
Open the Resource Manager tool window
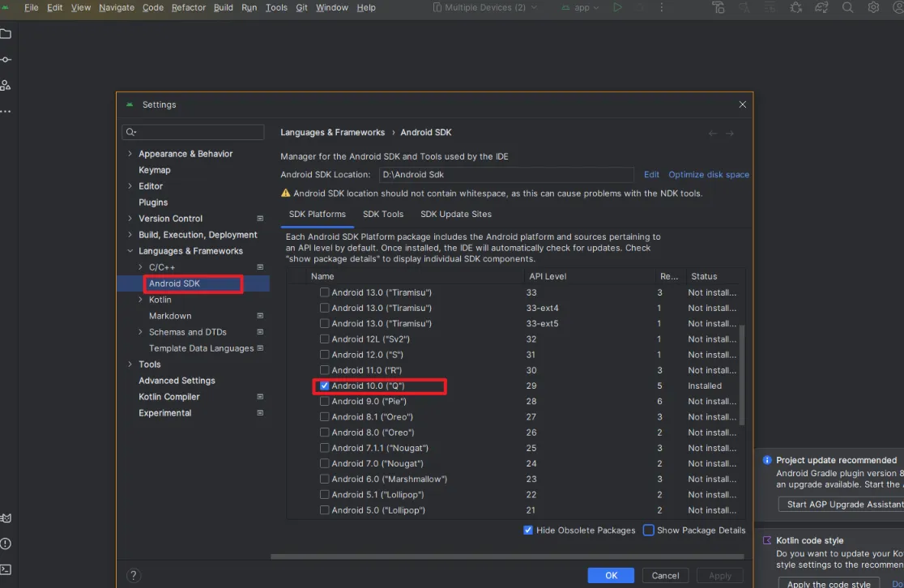[x=6, y=85]
